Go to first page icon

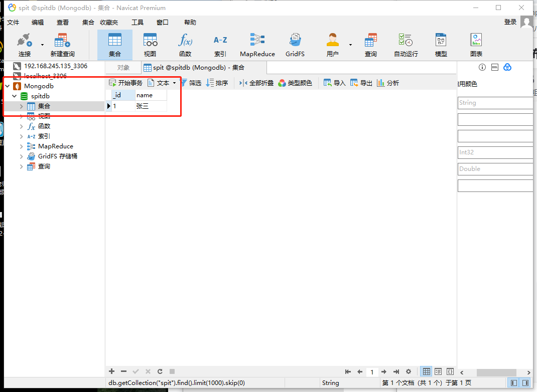point(348,372)
